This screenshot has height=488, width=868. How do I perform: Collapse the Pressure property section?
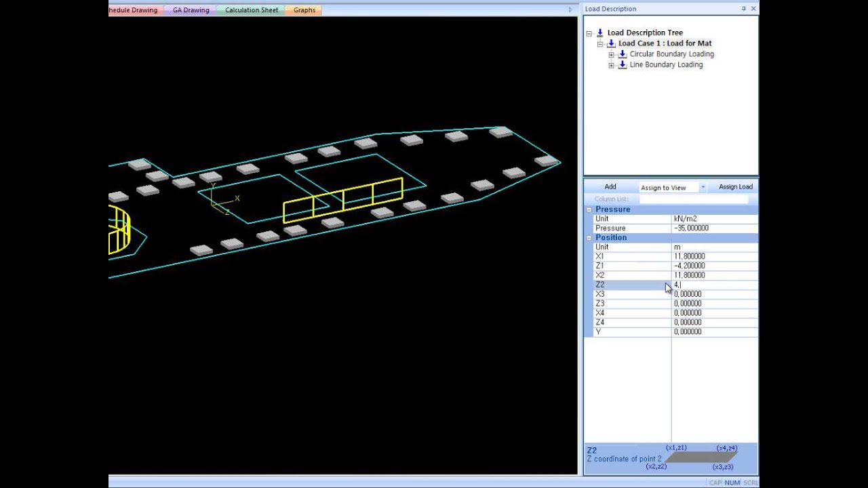(x=589, y=209)
